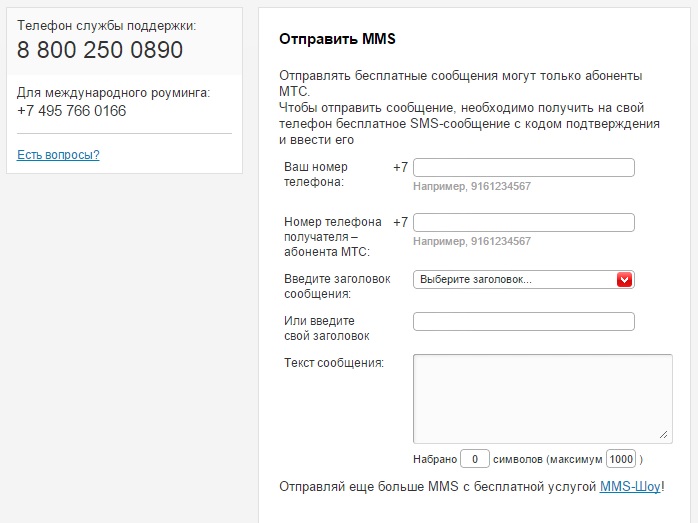Click inside the "Текст сообщения" text area

point(542,397)
